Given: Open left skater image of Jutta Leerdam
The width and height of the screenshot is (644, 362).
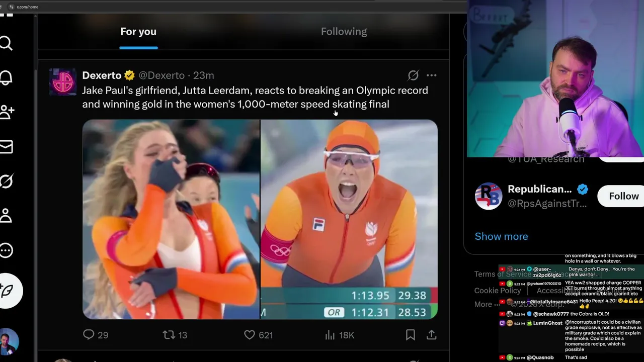Looking at the screenshot, I should pos(171,219).
